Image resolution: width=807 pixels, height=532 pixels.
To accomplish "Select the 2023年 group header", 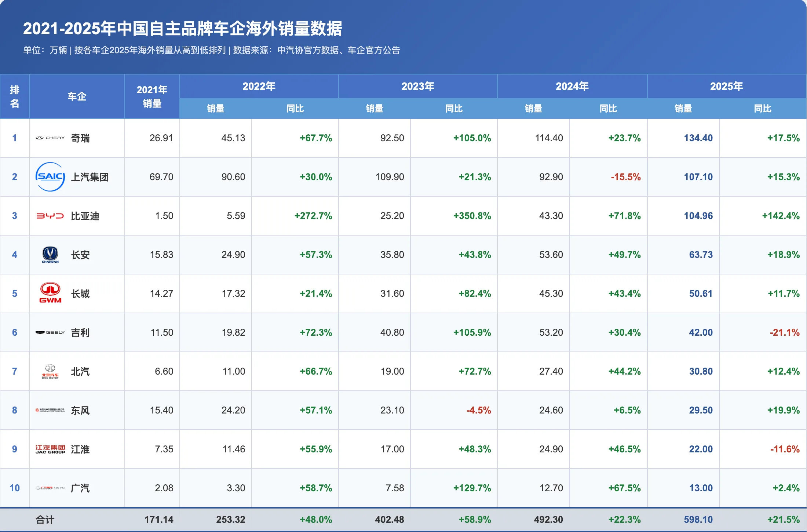I will pos(418,86).
